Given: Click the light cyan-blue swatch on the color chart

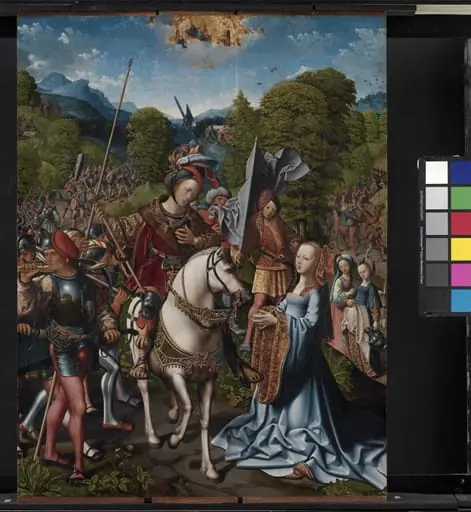Looking at the screenshot, I should click(461, 300).
